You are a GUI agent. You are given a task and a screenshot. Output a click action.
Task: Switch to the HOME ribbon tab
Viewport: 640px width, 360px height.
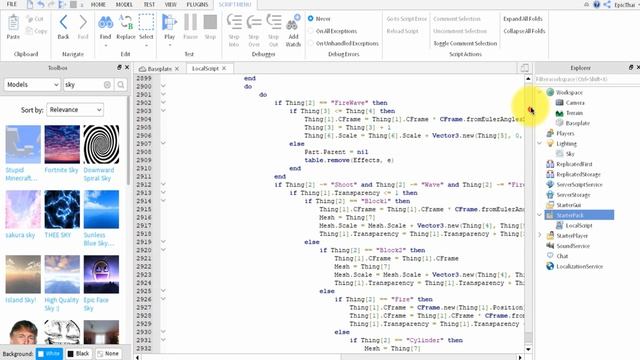[98, 4]
